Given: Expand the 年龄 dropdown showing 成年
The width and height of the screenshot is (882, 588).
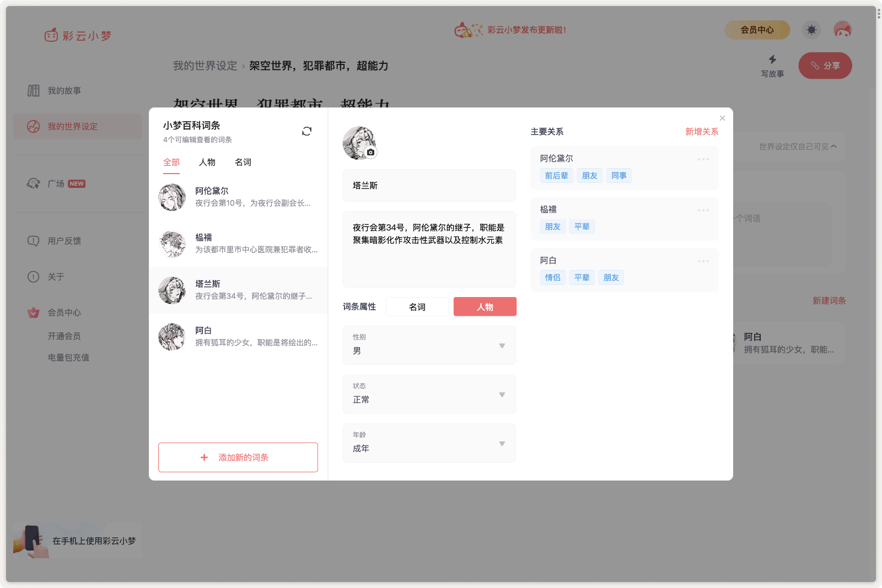Looking at the screenshot, I should (429, 443).
